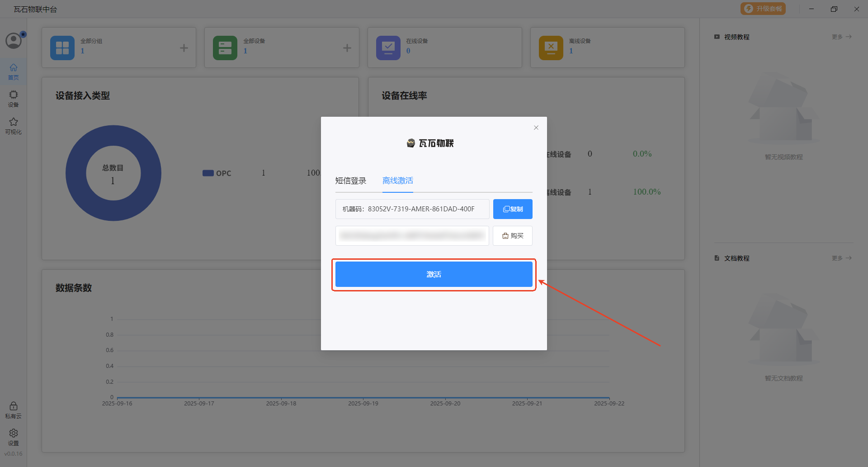This screenshot has width=868, height=467.
Task: Add a new group with plus button
Action: (184, 48)
